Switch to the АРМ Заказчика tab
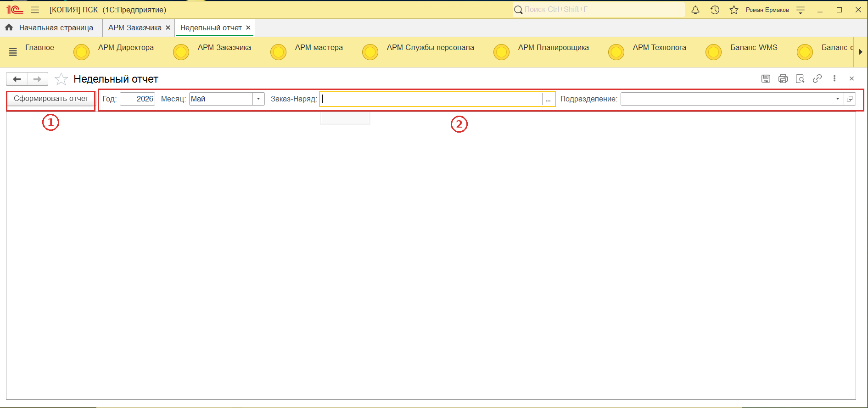The height and width of the screenshot is (408, 868). tap(134, 28)
